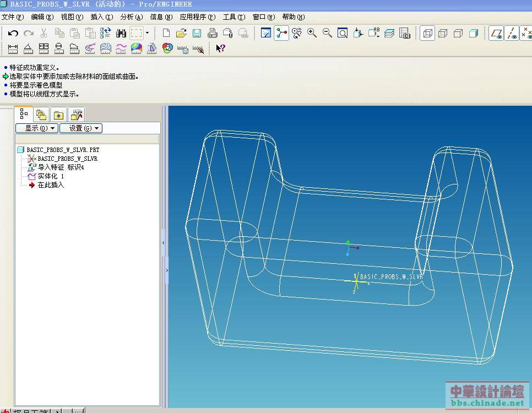Toggle the Orient mode icon
532x413 pixels.
click(296, 33)
